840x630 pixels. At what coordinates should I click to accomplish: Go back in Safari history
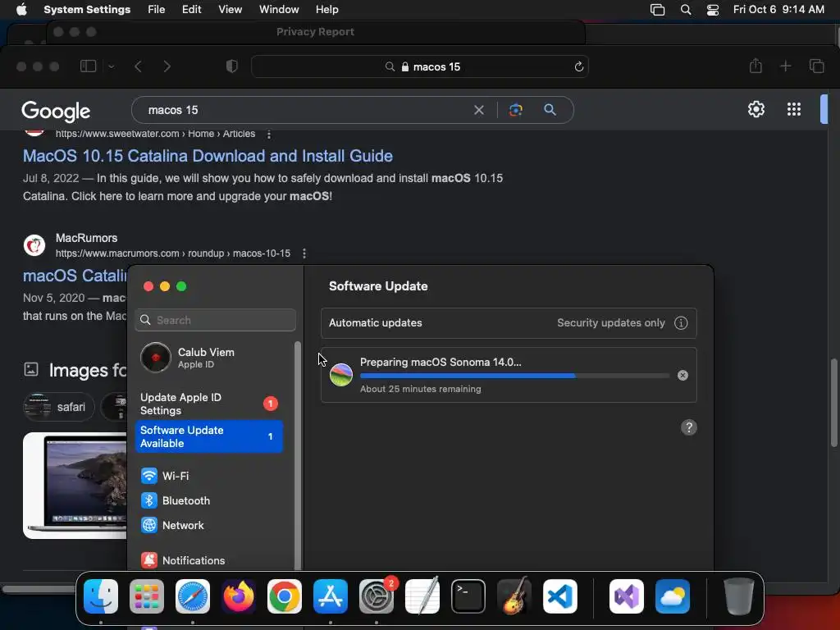[x=138, y=66]
